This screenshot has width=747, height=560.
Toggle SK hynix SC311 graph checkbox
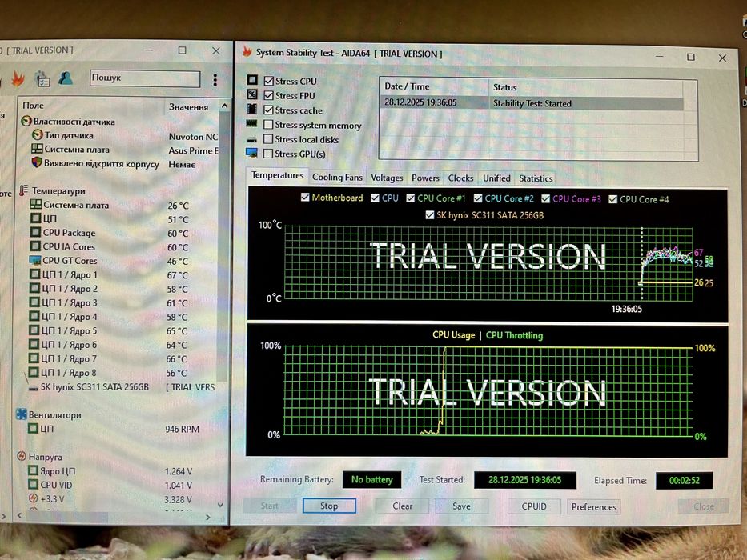pyautogui.click(x=429, y=214)
